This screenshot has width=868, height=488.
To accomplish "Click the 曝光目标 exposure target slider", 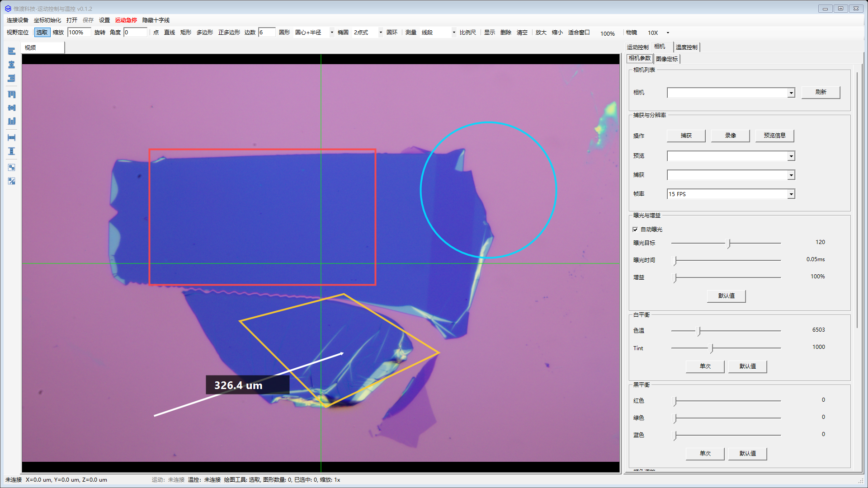I will pyautogui.click(x=726, y=243).
